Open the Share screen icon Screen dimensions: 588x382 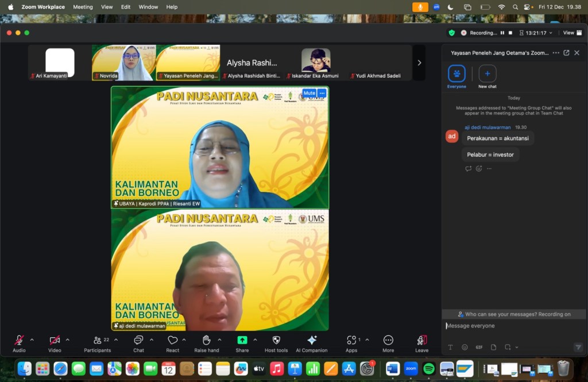pyautogui.click(x=242, y=340)
